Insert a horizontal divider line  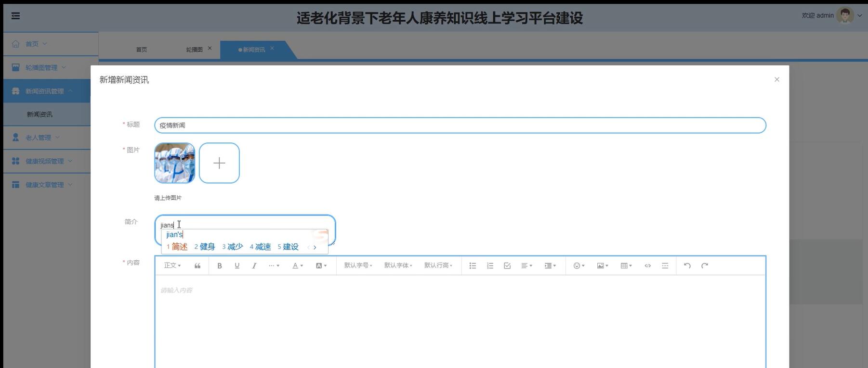[665, 266]
